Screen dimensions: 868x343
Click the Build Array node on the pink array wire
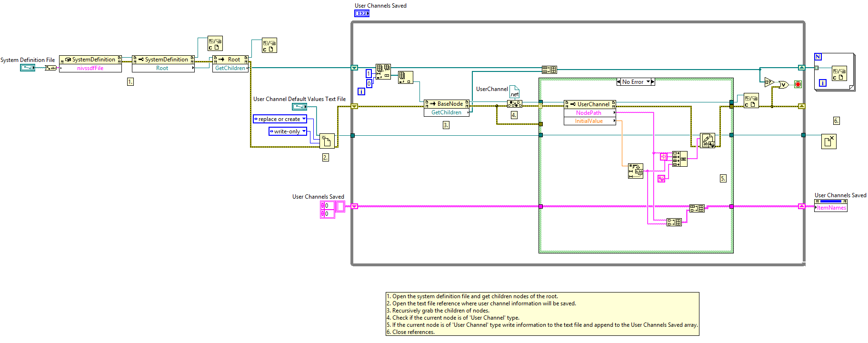pos(697,208)
